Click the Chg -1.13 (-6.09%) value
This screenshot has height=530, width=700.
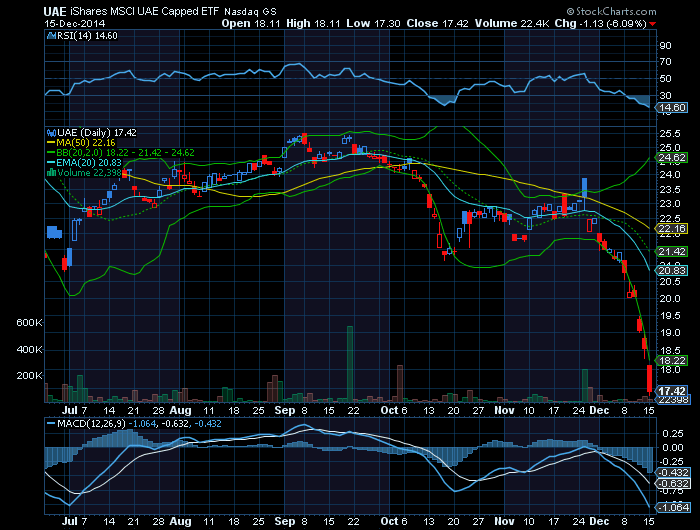601,24
